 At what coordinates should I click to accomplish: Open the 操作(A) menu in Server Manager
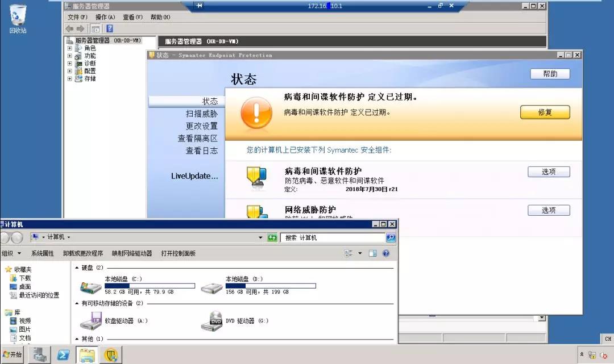pyautogui.click(x=105, y=17)
